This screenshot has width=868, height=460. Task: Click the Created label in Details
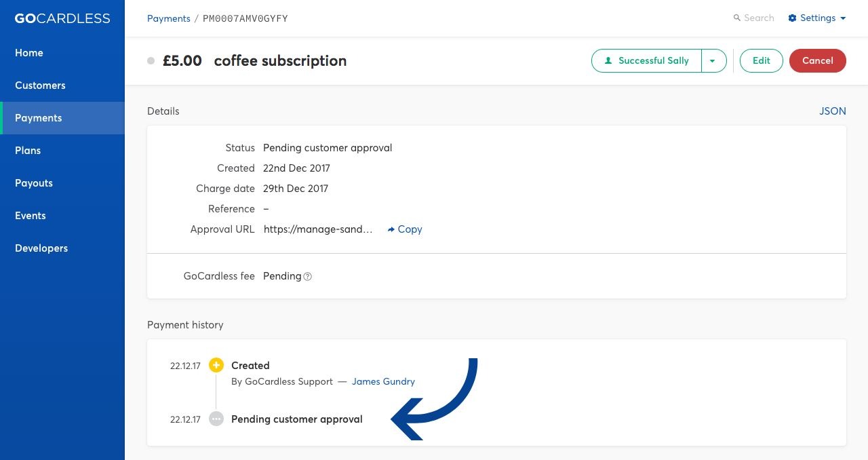(x=236, y=168)
